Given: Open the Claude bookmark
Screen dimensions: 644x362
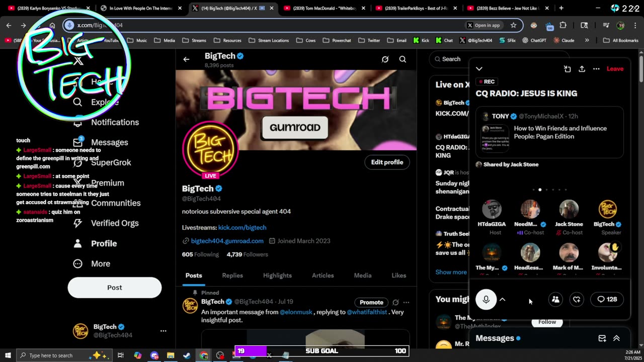Looking at the screenshot, I should pyautogui.click(x=563, y=40).
